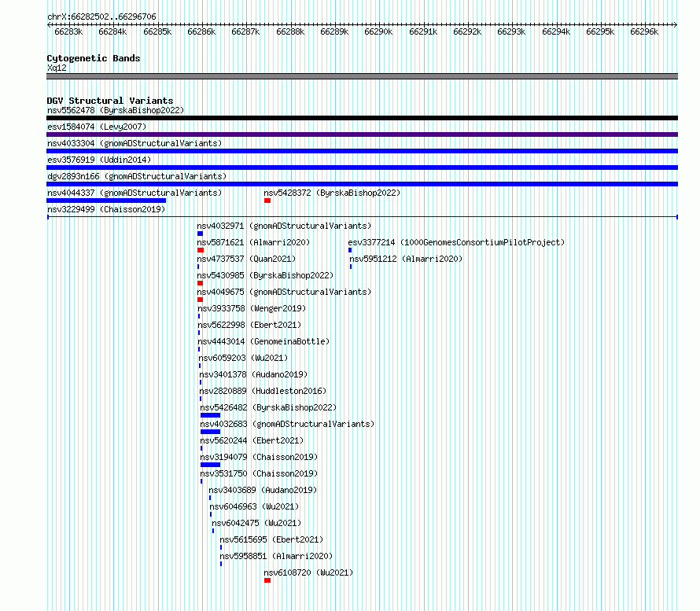
Task: Select the thin nsv3229499 variant line
Action: click(x=363, y=217)
